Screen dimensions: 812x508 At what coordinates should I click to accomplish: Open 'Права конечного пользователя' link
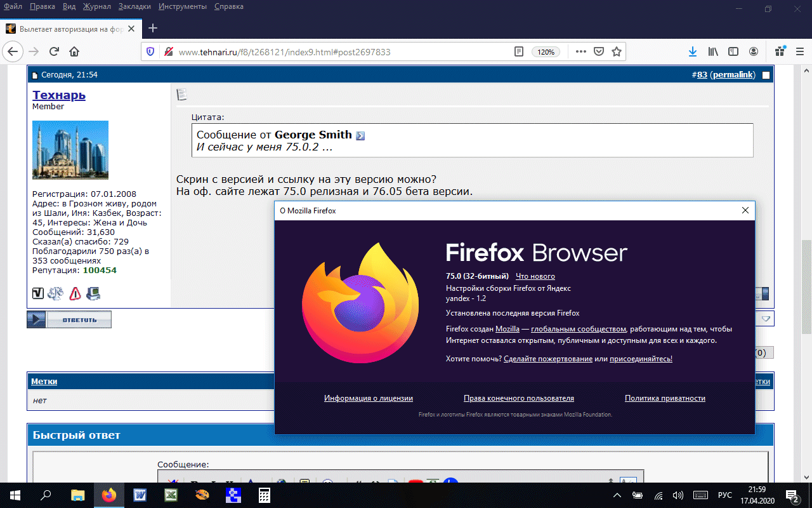click(519, 398)
